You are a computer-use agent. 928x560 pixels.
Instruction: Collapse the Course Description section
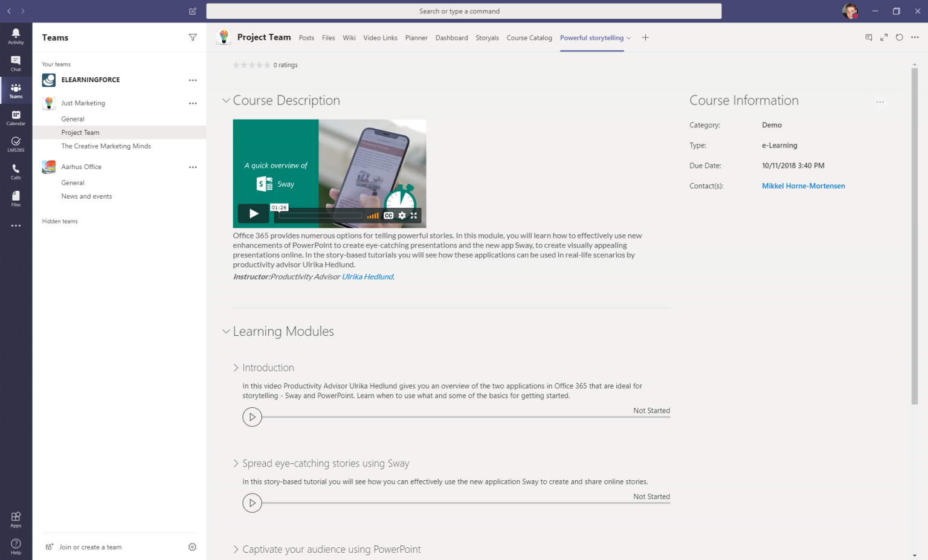pyautogui.click(x=226, y=100)
